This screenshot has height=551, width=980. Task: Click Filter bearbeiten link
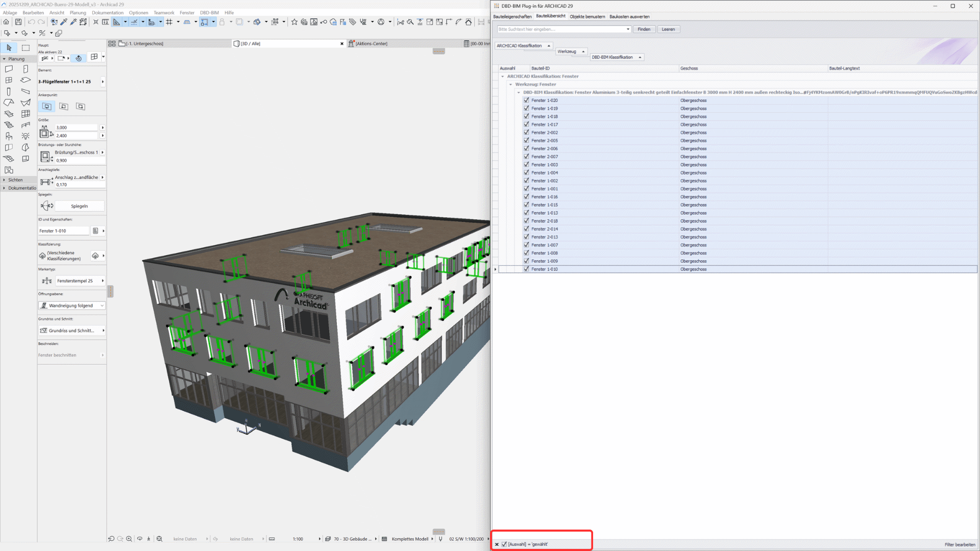click(x=960, y=545)
